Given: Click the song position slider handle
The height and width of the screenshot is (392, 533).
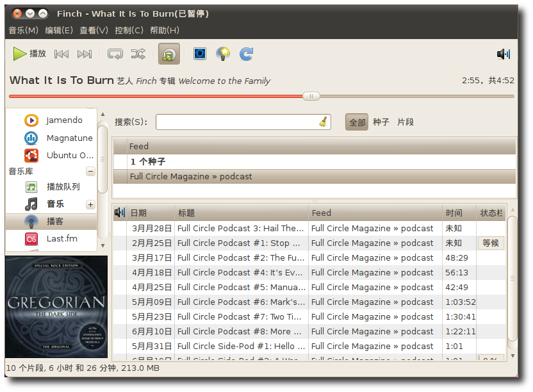Looking at the screenshot, I should [x=311, y=96].
